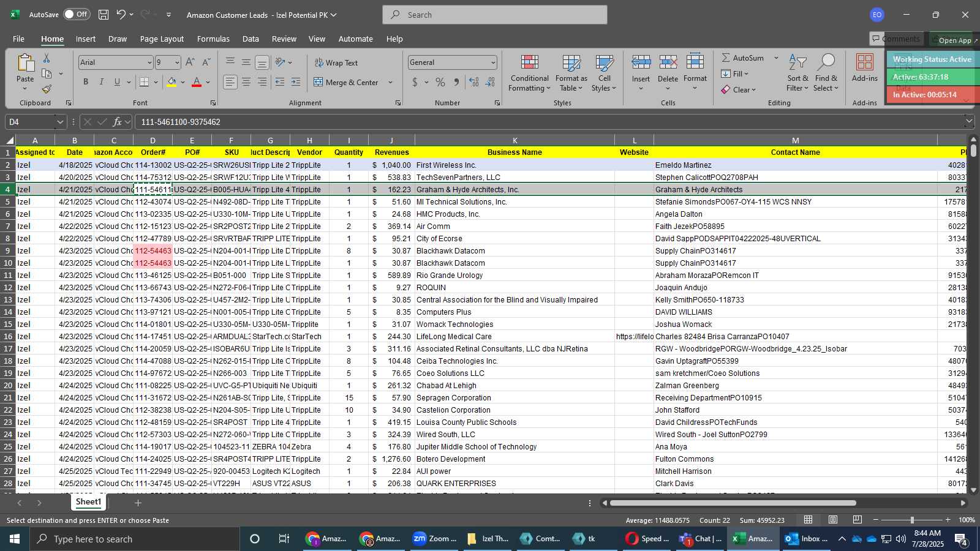This screenshot has width=980, height=551.
Task: Click Insert Function fx icon
Action: point(117,122)
